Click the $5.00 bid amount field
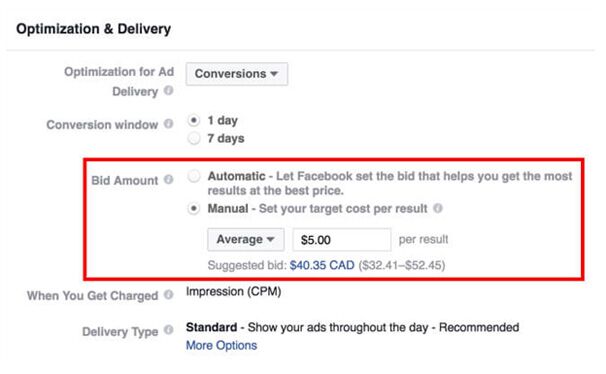Viewport: 606px width, 374px height. point(342,240)
